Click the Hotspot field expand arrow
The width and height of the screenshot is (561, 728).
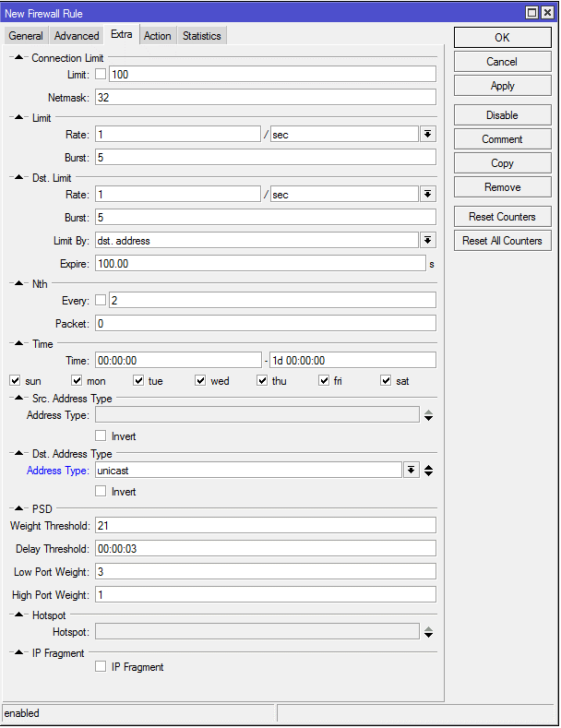(x=428, y=632)
